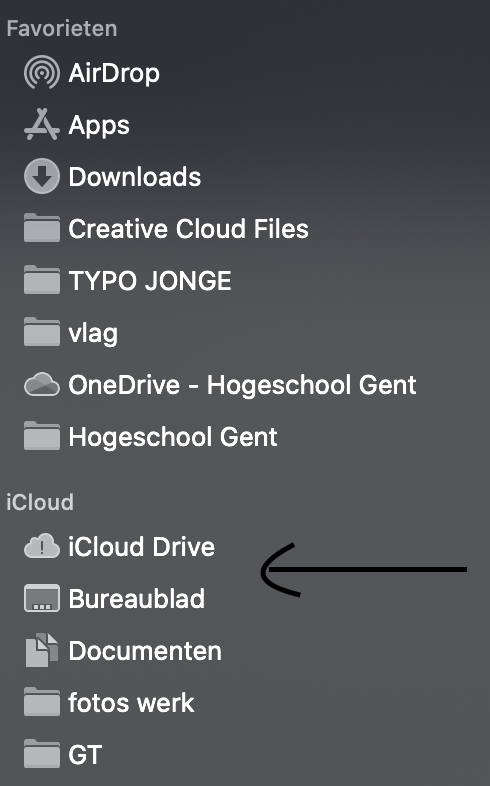The height and width of the screenshot is (786, 490).
Task: Open Hogeschool Gent folder in sidebar
Action: tap(172, 437)
